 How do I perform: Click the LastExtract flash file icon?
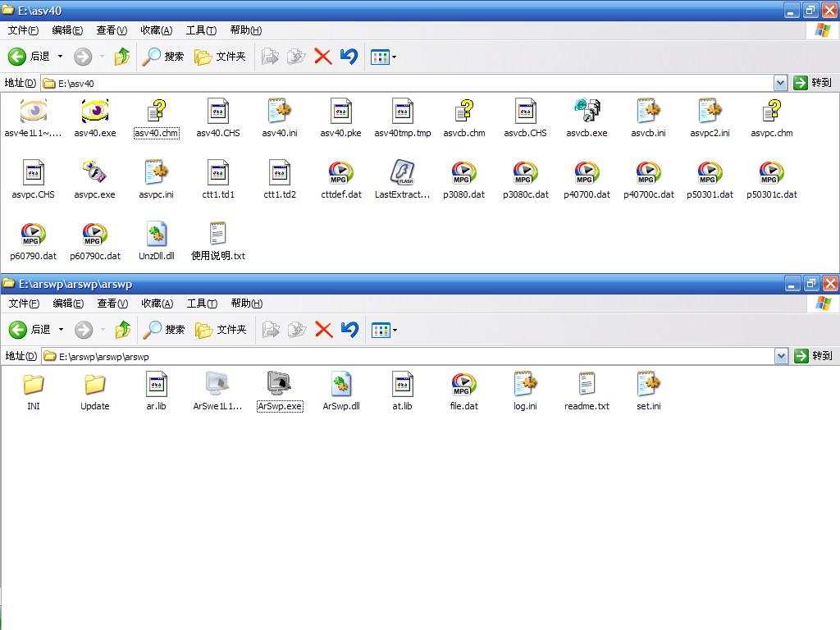402,173
